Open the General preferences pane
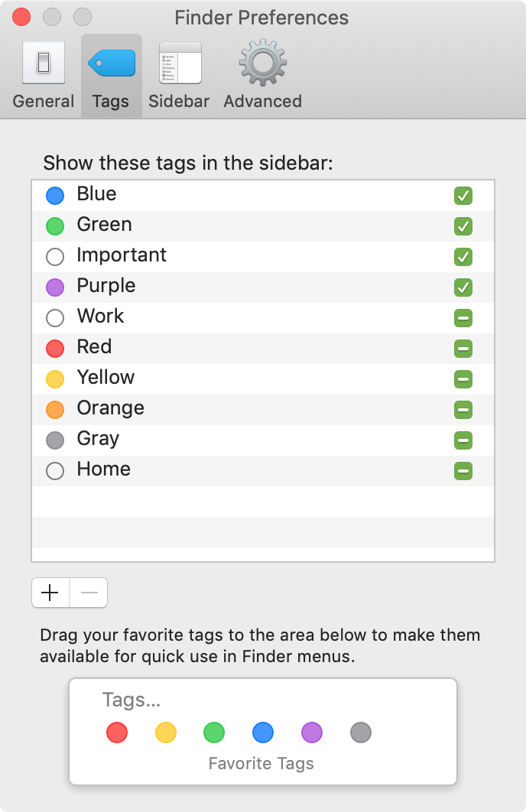 pyautogui.click(x=44, y=76)
